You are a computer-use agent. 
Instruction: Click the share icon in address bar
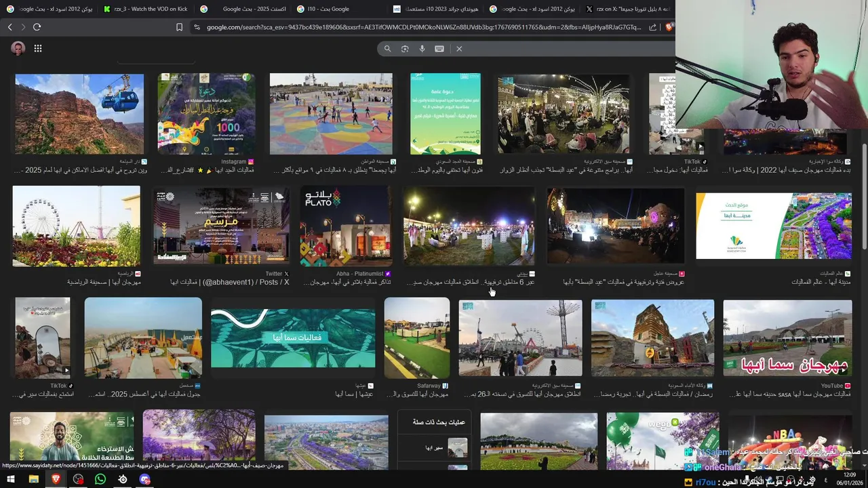pyautogui.click(x=652, y=27)
